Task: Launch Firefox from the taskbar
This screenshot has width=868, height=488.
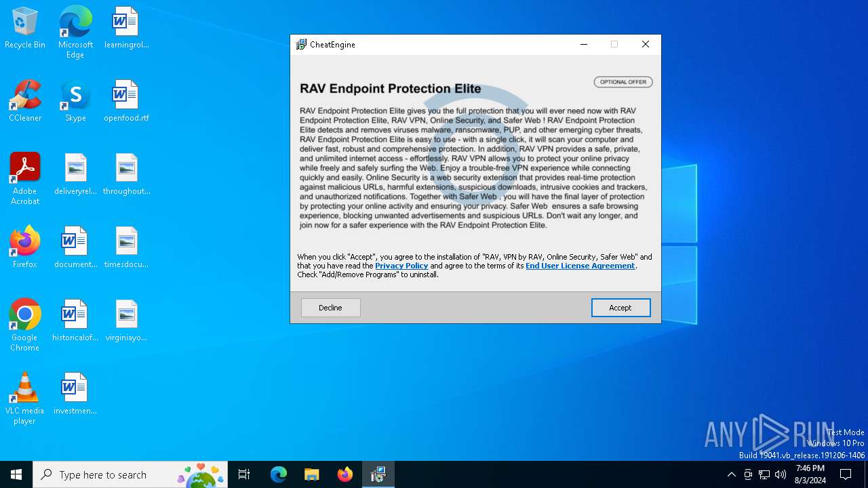Action: coord(345,474)
